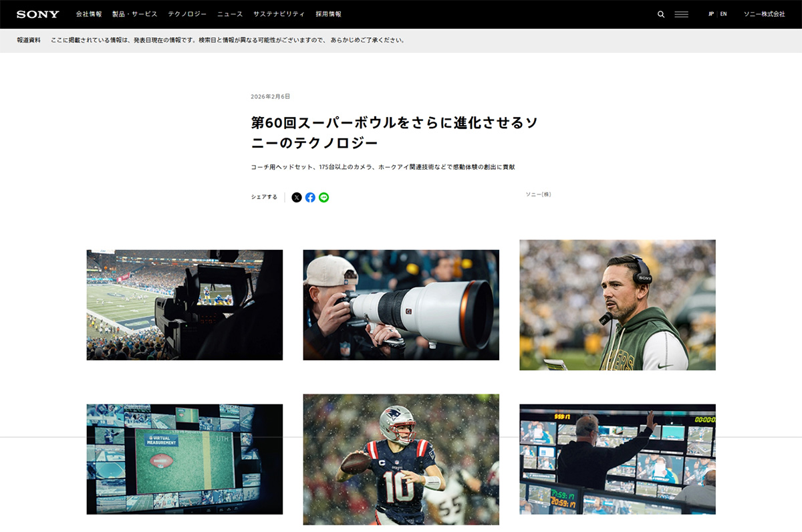Image resolution: width=802 pixels, height=532 pixels.
Task: Share article on X
Action: click(x=297, y=197)
